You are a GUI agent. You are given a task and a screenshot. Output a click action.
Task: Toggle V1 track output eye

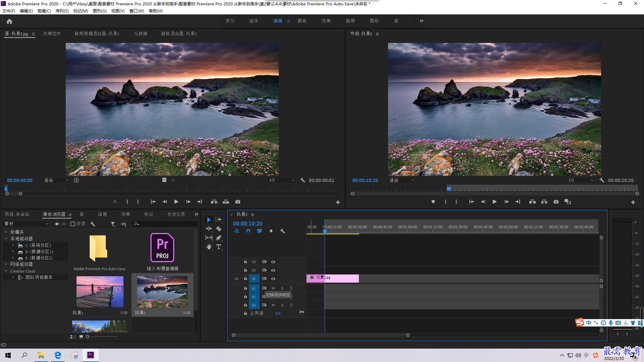coord(273,279)
